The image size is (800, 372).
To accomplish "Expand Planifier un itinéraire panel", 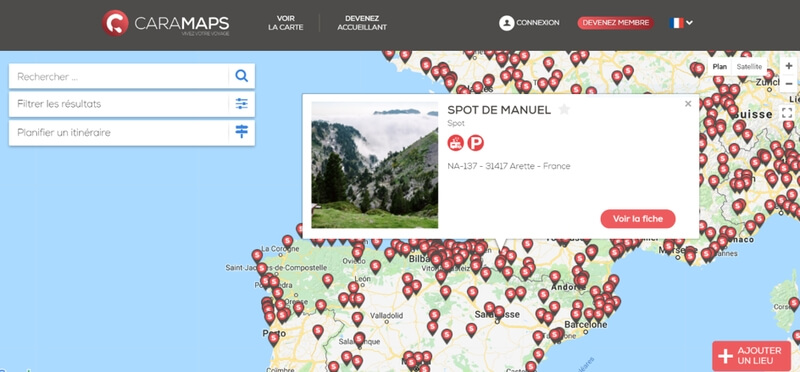I will click(x=132, y=133).
